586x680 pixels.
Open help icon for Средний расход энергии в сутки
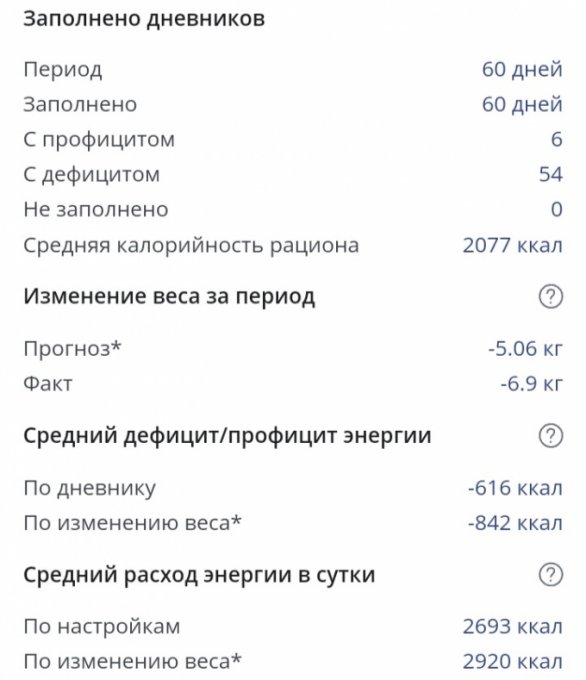pyautogui.click(x=551, y=575)
